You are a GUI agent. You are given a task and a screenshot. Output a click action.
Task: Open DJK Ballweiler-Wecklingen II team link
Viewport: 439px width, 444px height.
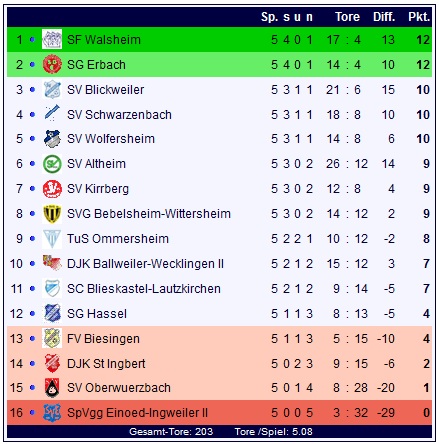[x=145, y=264]
